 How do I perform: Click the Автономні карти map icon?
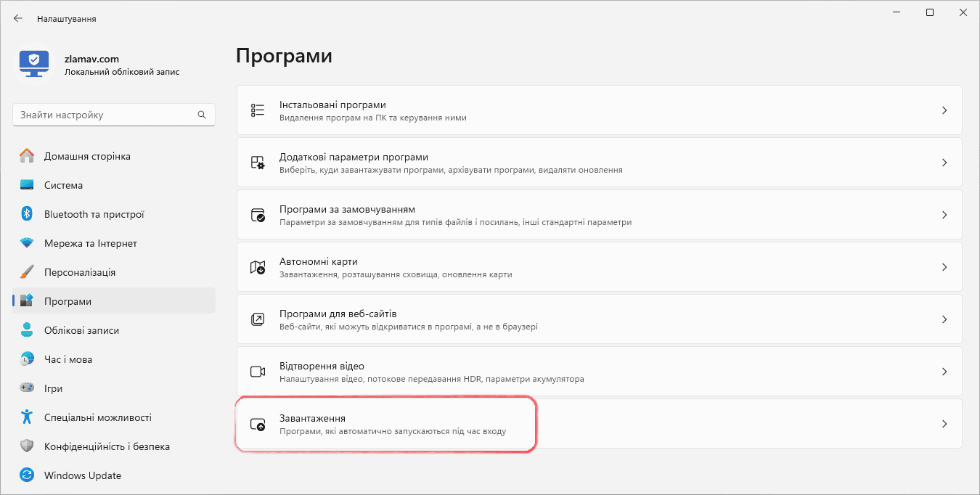[x=258, y=267]
